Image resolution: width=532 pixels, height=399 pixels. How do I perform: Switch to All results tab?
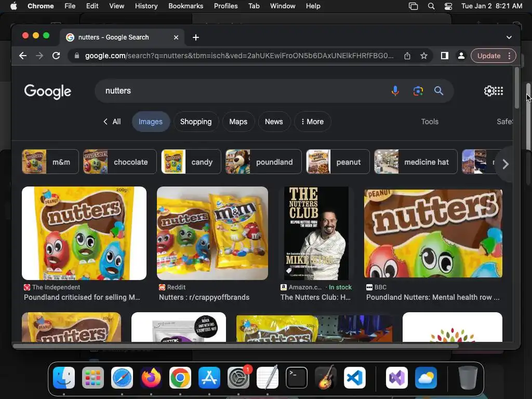(x=112, y=122)
